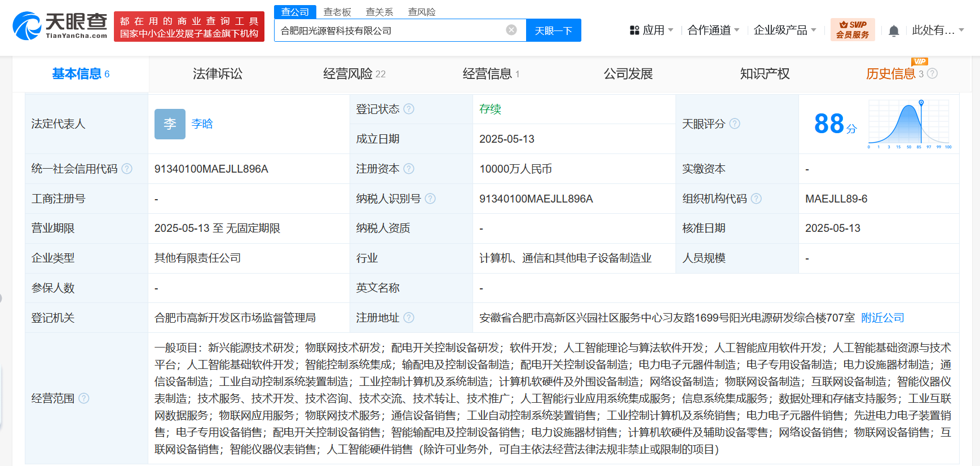Click the 天眼评分 score distribution chart
The image size is (980, 466).
[x=909, y=124]
